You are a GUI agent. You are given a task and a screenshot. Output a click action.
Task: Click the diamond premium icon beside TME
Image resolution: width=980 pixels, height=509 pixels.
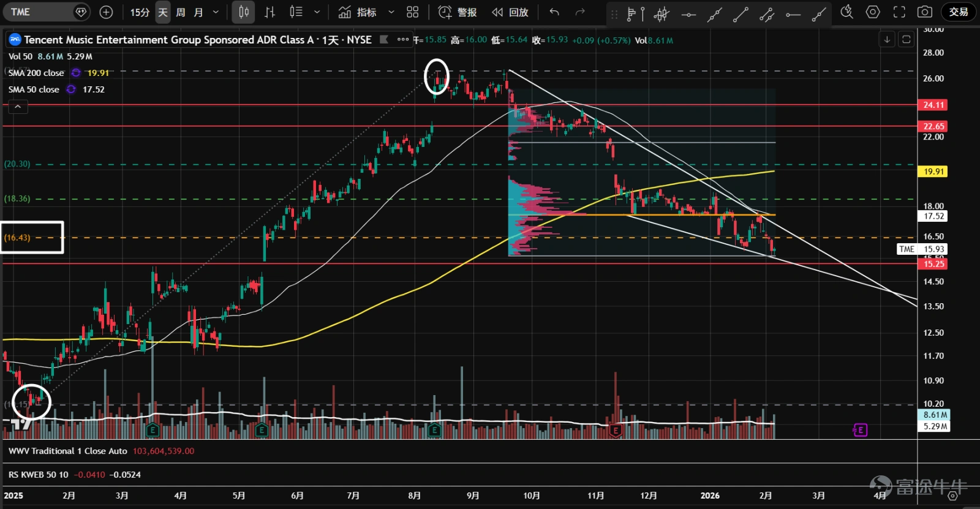pyautogui.click(x=81, y=12)
